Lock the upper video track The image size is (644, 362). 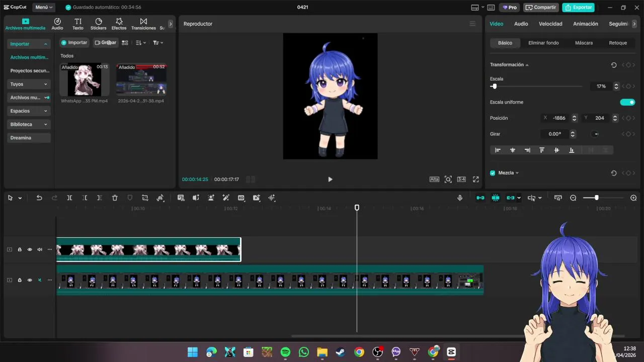click(x=20, y=249)
